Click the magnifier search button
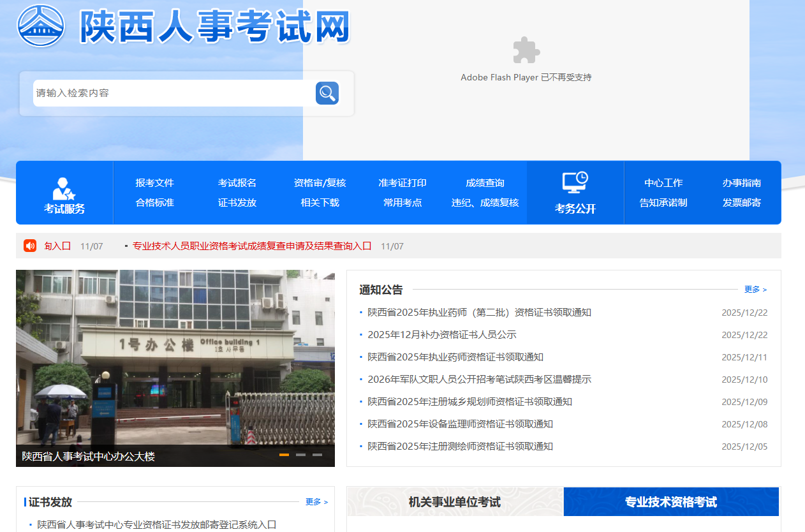805x532 pixels. [327, 93]
